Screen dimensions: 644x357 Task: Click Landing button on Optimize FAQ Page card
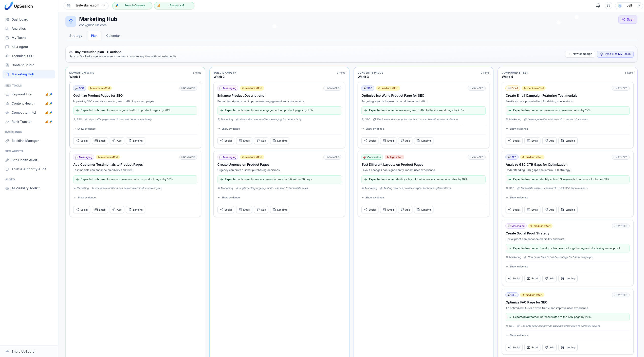568,348
